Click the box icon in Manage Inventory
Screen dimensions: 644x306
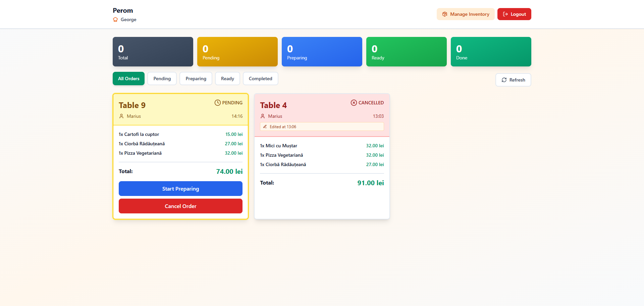(445, 14)
